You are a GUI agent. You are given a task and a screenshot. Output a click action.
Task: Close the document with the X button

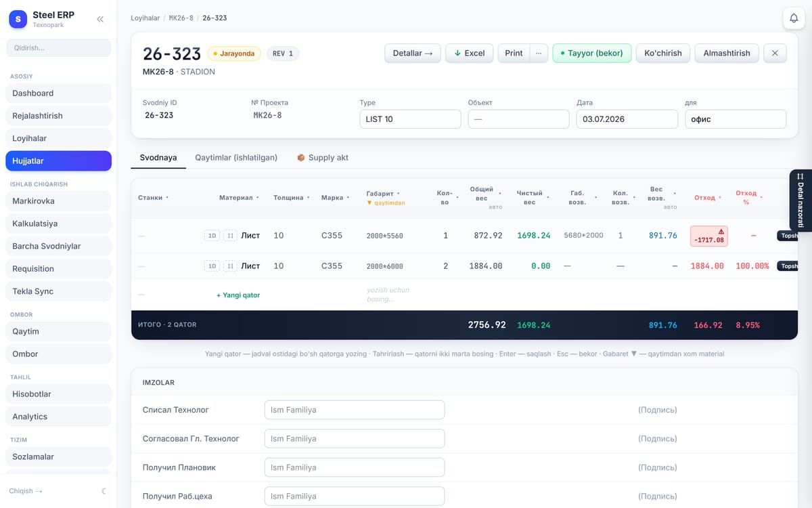[x=775, y=53]
